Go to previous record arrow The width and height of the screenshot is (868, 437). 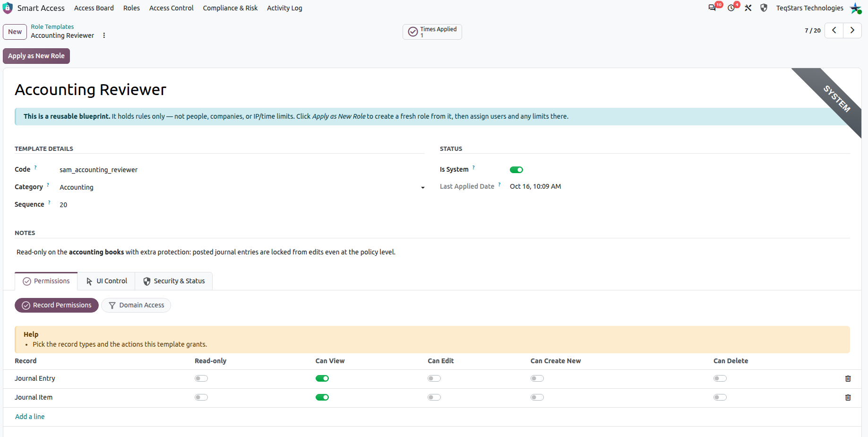click(834, 30)
